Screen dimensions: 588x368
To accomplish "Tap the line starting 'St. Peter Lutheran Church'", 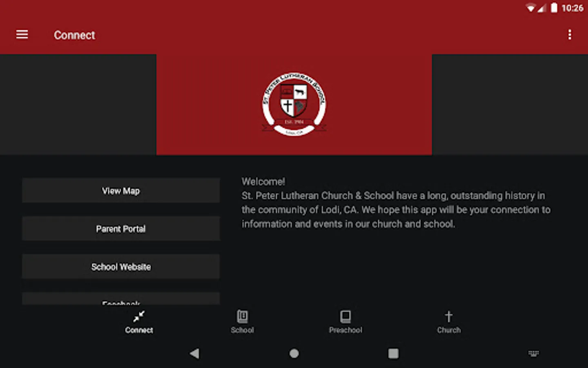I will pos(393,196).
